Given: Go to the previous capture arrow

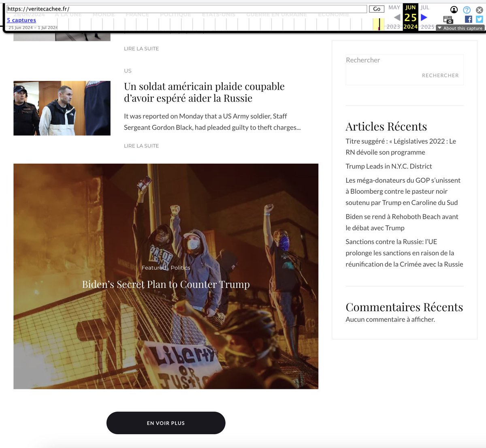Looking at the screenshot, I should tap(397, 17).
